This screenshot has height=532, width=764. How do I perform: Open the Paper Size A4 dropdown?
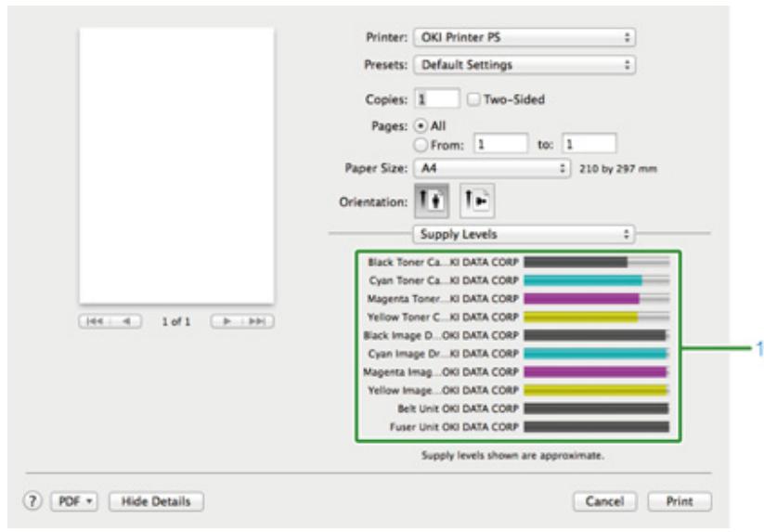coord(492,169)
